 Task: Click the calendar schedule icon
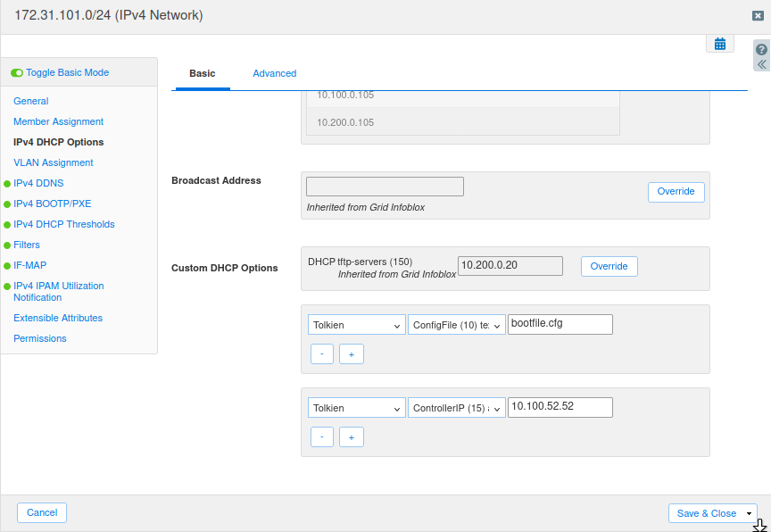[x=720, y=44]
